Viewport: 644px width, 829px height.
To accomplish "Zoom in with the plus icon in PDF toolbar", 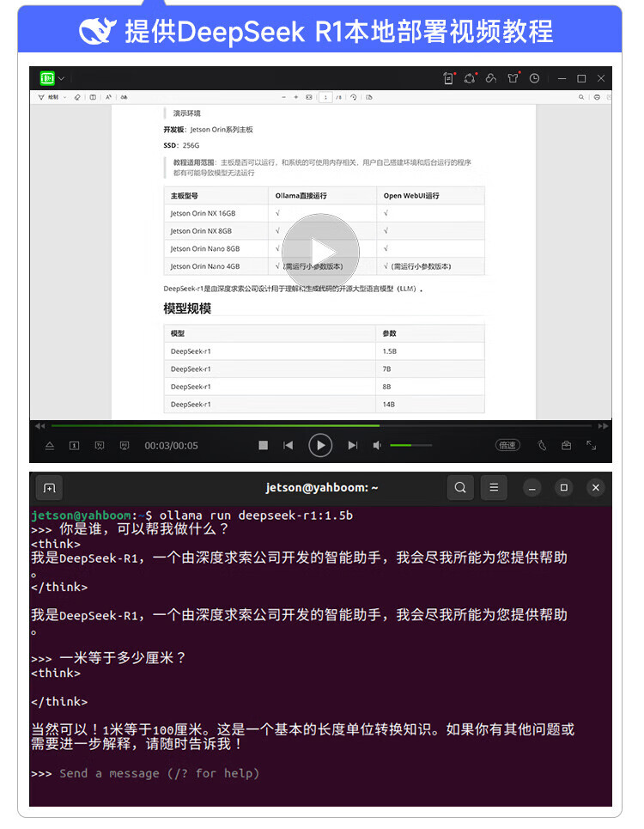I will [296, 97].
